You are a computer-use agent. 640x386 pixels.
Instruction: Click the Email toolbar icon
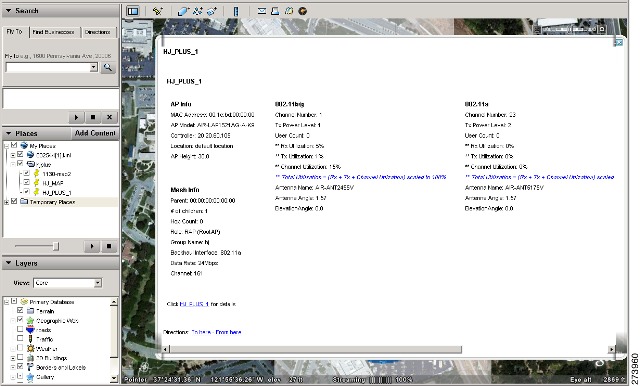[262, 11]
